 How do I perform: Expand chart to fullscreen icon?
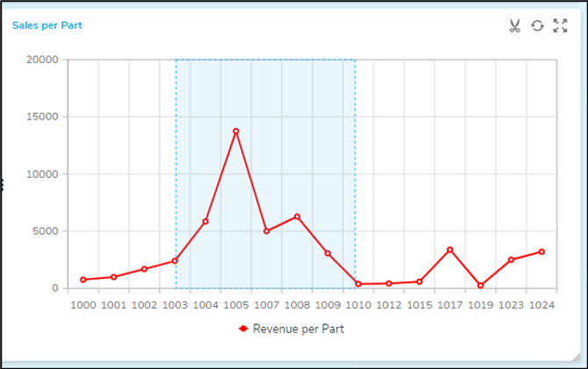[x=560, y=25]
